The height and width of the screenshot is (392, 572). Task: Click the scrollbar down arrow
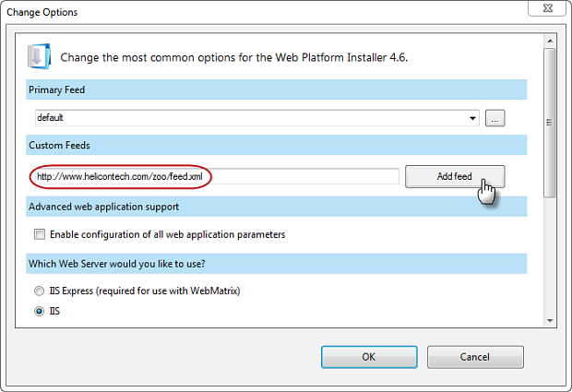550,320
